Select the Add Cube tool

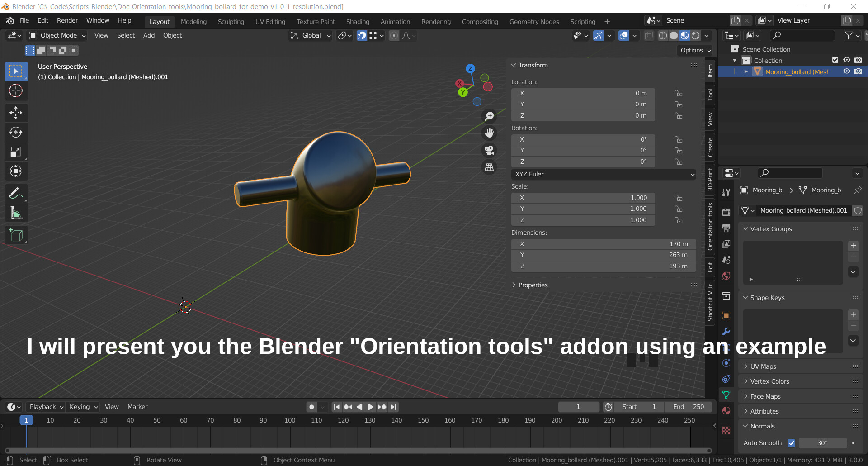pyautogui.click(x=16, y=235)
